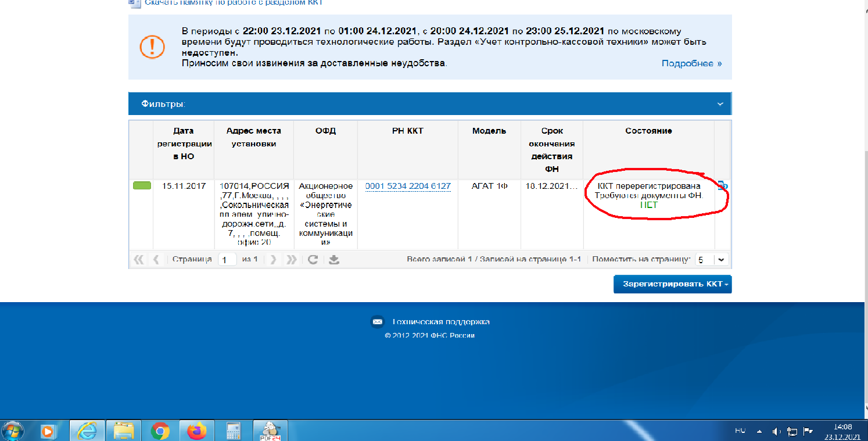Screen dimensions: 868x441
Task: Go to the last page using double-right arrow
Action: coord(292,260)
